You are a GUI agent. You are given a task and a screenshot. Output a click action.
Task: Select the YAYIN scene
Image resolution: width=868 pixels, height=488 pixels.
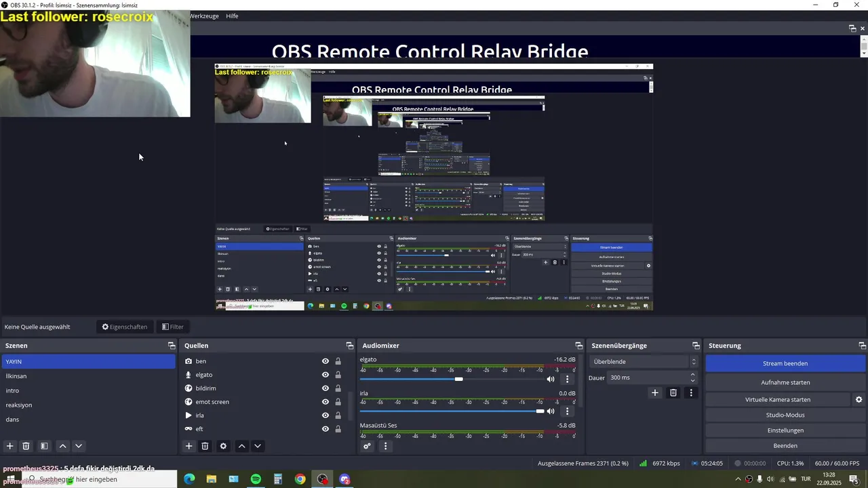[x=88, y=362]
